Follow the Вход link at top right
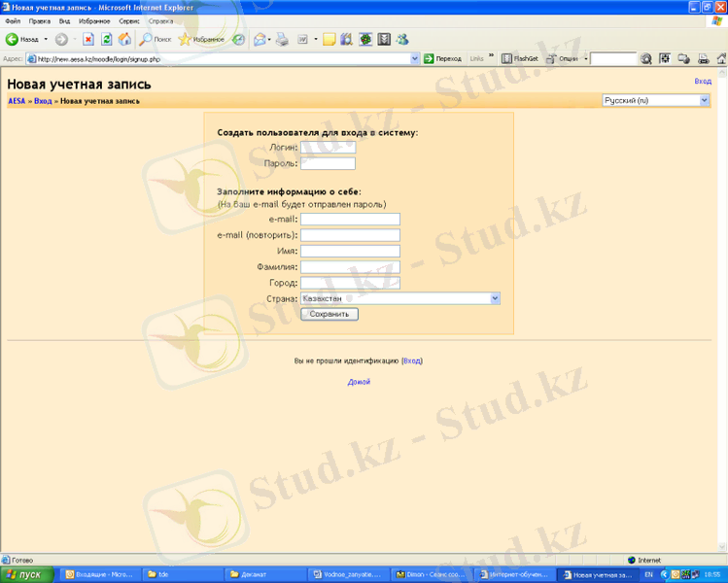The image size is (728, 583). click(x=703, y=81)
